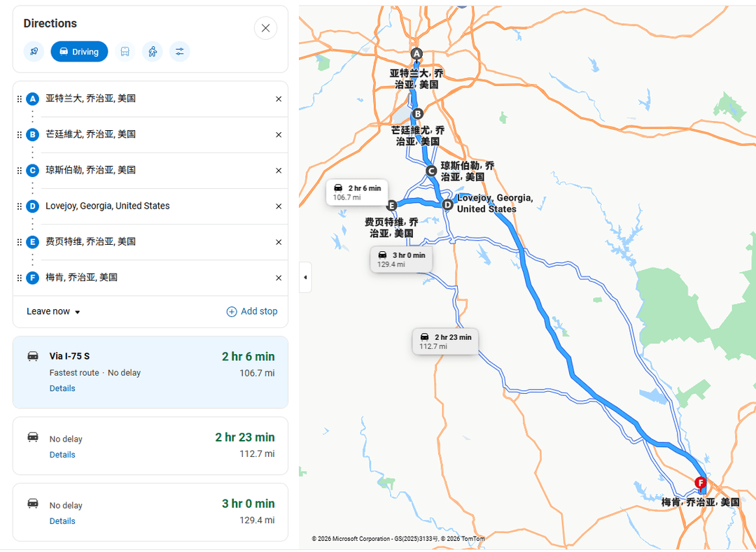Click map pin B at 芒廷维尤
Screen dimensions: 756x552
(417, 113)
